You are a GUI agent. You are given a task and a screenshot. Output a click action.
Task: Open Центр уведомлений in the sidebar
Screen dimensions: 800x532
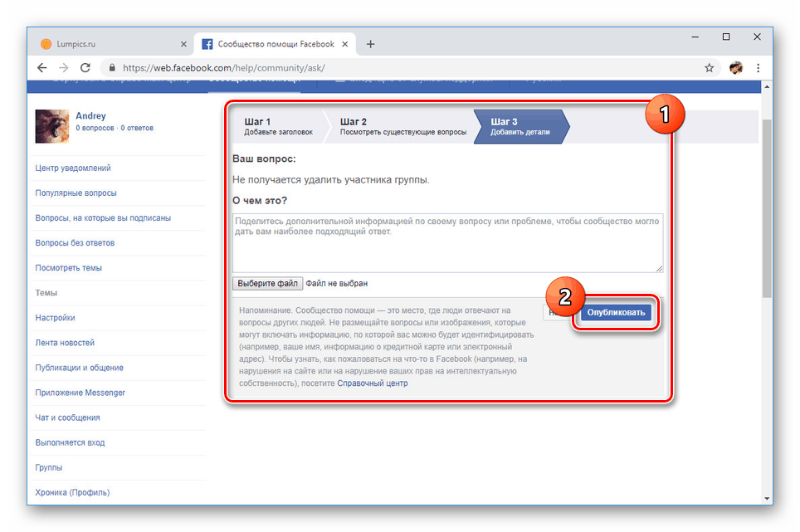click(x=73, y=168)
